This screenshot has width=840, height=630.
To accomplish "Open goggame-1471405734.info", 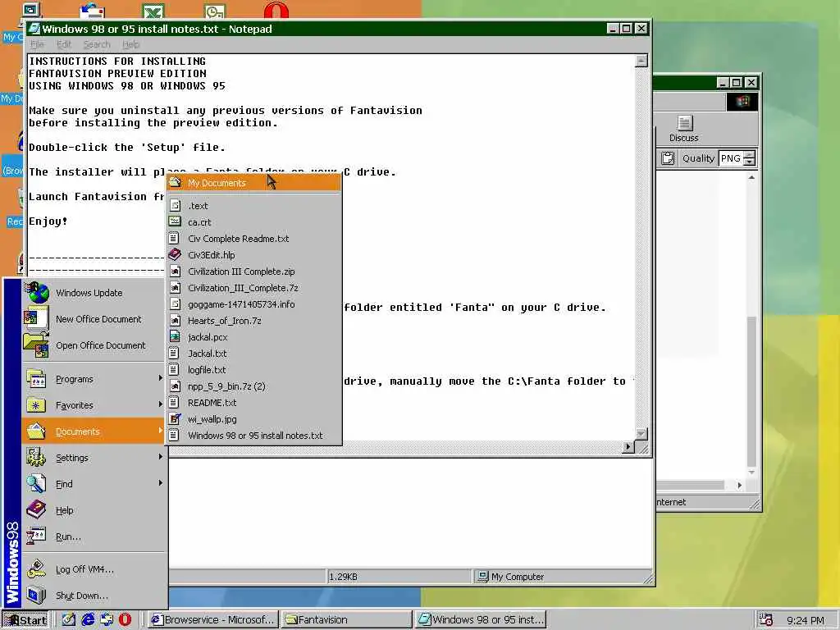I will (x=253, y=304).
